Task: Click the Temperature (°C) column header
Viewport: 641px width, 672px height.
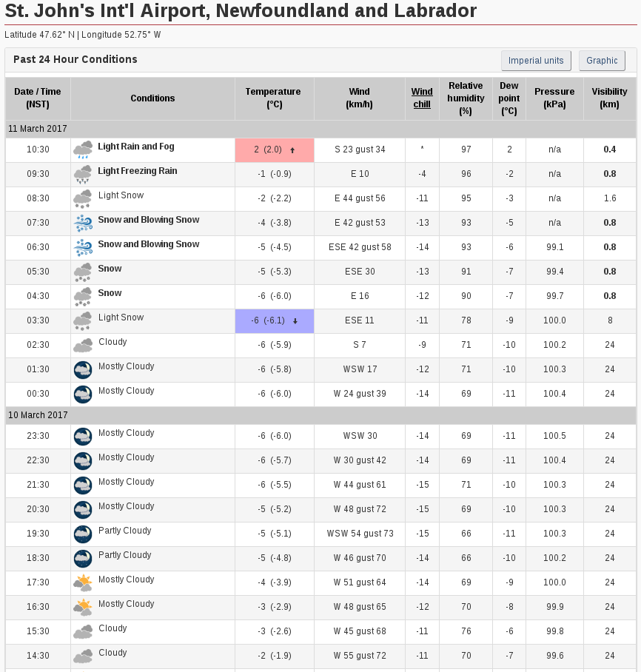Action: (274, 98)
